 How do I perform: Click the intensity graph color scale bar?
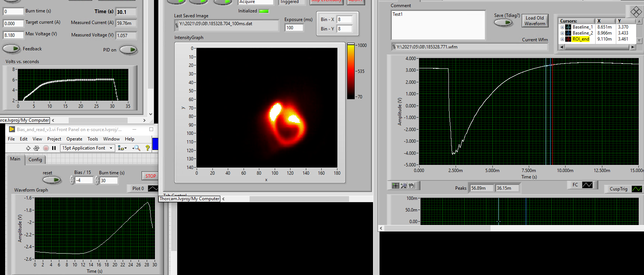(351, 71)
